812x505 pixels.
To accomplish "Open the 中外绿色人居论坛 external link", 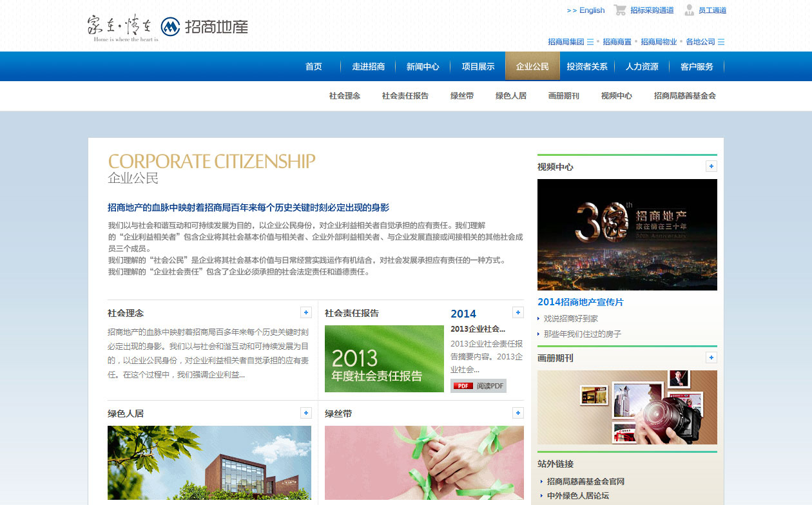I will pos(578,496).
